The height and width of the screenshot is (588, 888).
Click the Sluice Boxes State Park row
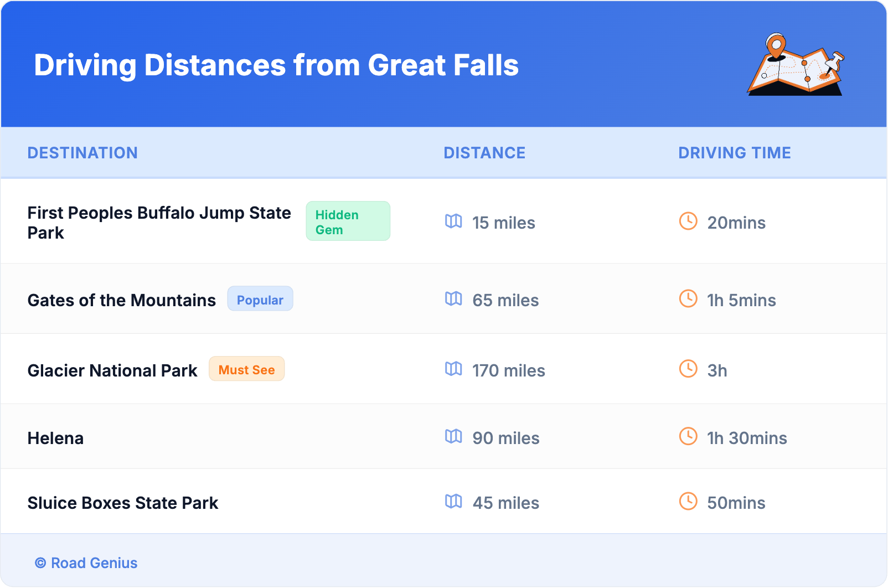pos(123,503)
